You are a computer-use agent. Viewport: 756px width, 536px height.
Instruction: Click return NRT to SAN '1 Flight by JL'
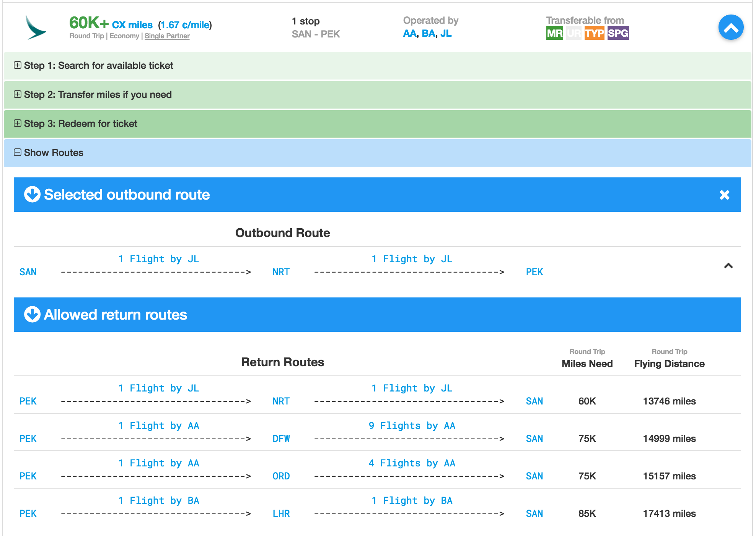point(412,388)
